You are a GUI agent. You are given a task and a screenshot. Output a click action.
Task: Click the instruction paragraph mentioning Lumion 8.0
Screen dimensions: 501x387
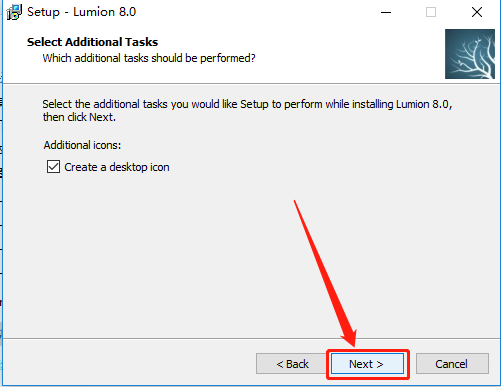point(247,111)
